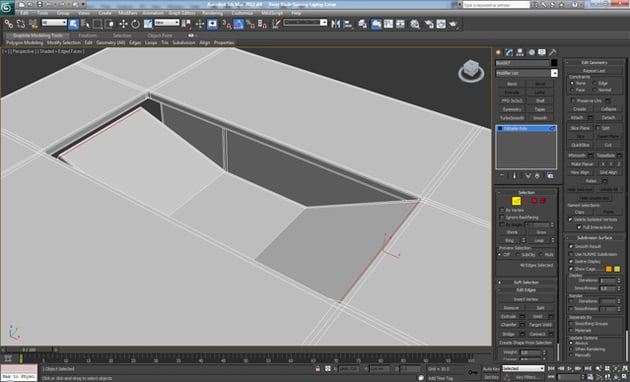Open the Display command panel tab
The width and height of the screenshot is (630, 382).
click(542, 52)
